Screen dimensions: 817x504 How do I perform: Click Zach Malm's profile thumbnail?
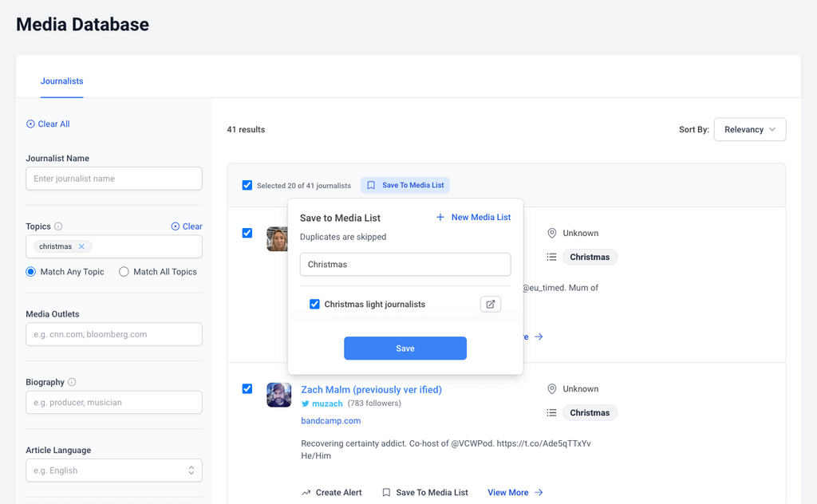point(278,395)
